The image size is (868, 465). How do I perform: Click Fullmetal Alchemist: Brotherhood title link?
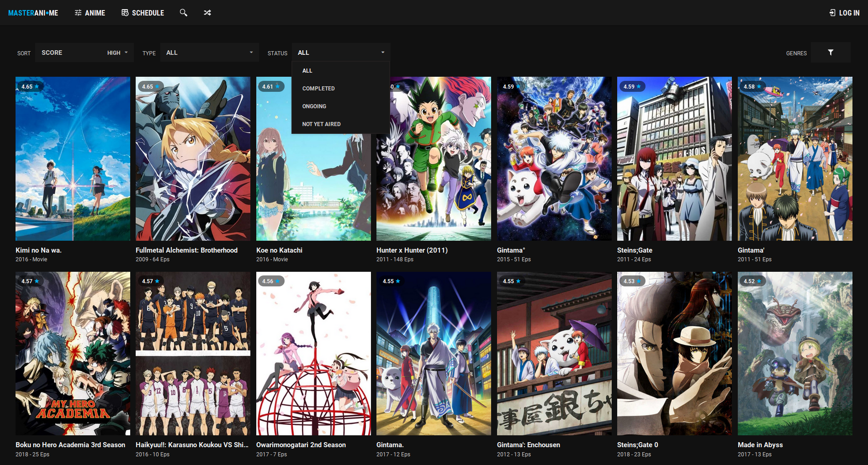[x=186, y=250]
